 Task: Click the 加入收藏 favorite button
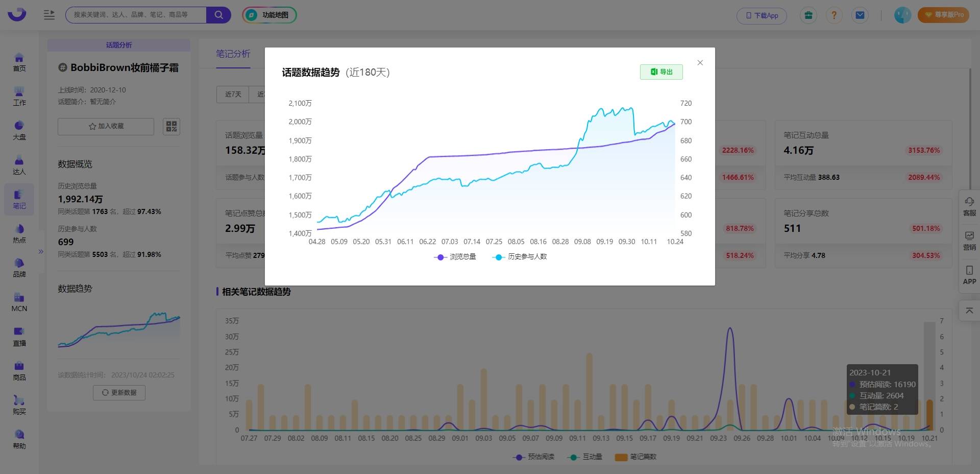(106, 126)
